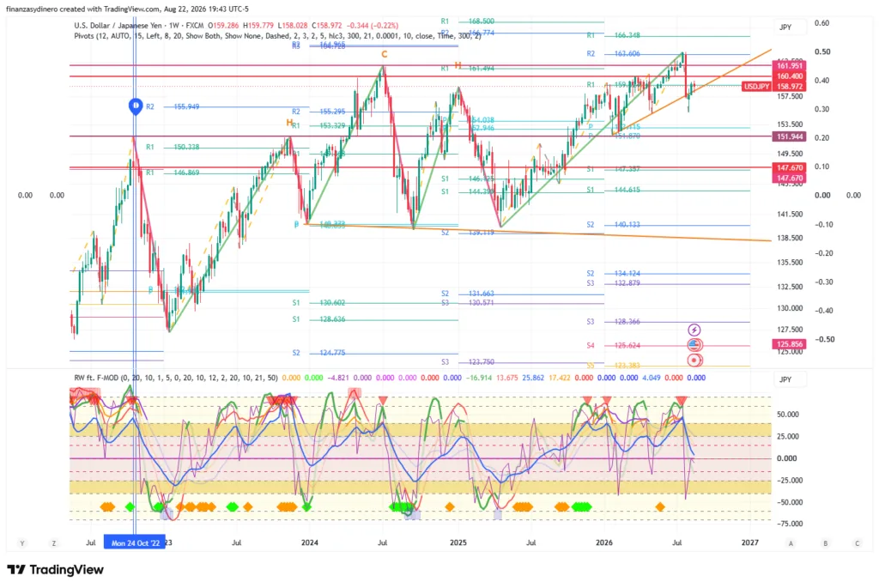
Task: Click the -16.914 indicator value in legend
Action: (479, 378)
